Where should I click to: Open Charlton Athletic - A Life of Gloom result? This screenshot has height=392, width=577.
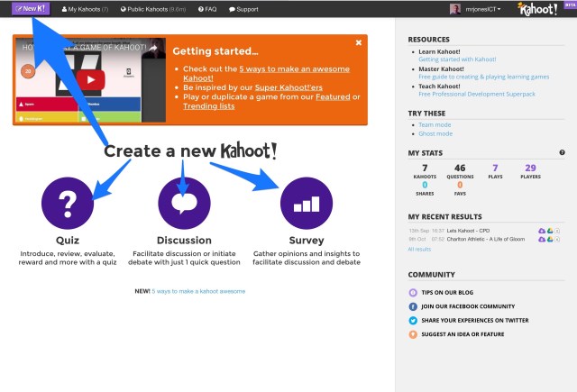486,239
